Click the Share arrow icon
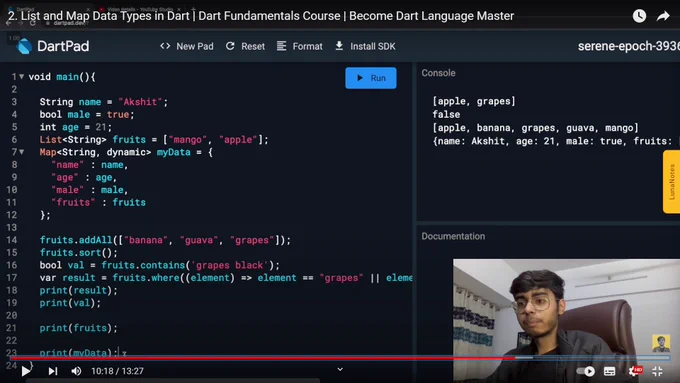Screen dimensions: 680x383 pos(663,16)
